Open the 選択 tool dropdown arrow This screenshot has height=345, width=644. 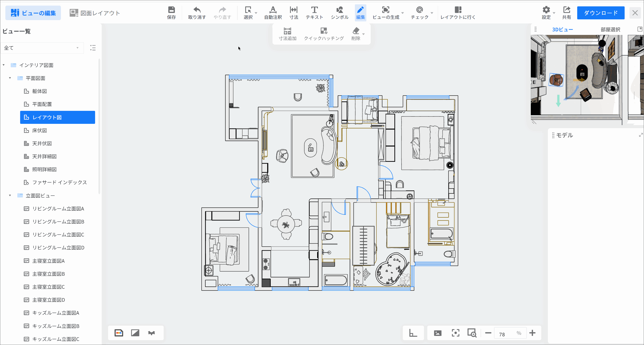pos(256,13)
